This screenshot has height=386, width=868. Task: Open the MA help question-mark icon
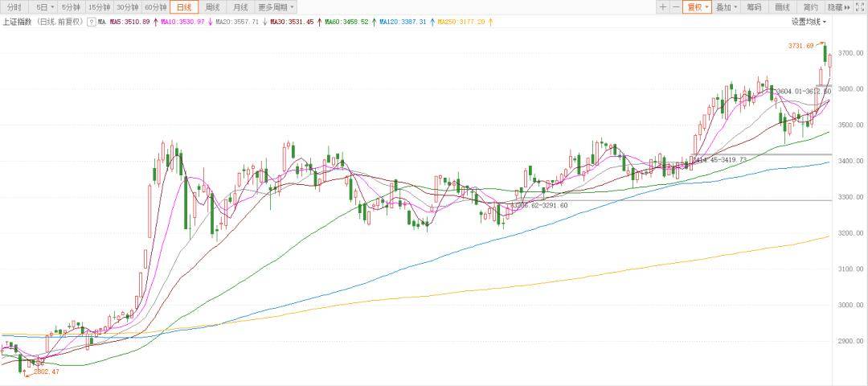[x=91, y=23]
